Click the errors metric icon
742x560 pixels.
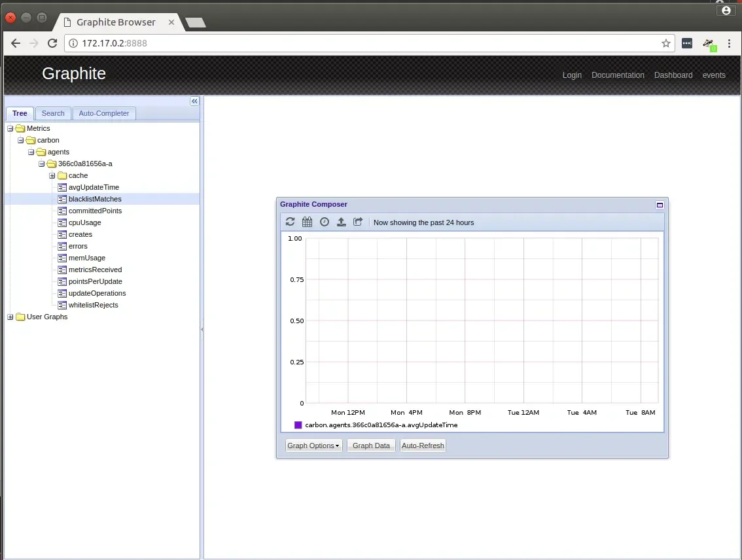point(62,247)
